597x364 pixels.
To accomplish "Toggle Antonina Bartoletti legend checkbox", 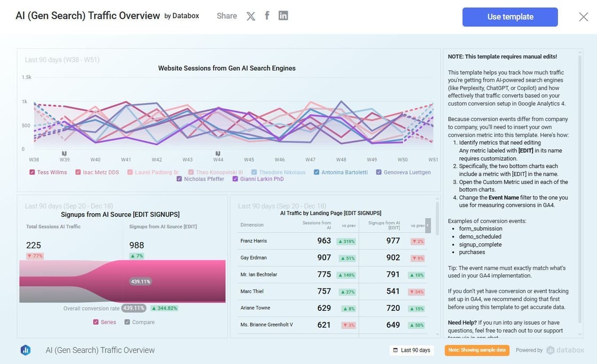I will (x=317, y=172).
